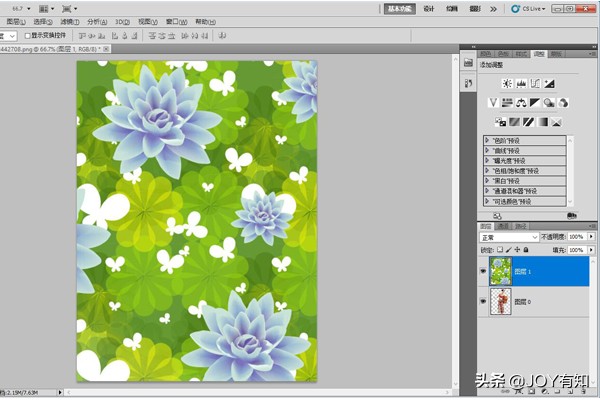Add a Threshold adjustment layer
This screenshot has width=600, height=400.
coord(528,122)
